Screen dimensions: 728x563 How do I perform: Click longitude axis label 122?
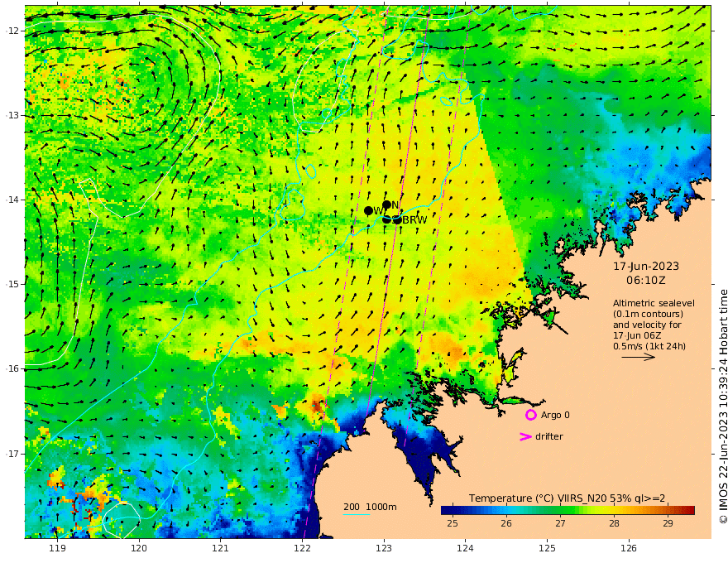(x=302, y=548)
